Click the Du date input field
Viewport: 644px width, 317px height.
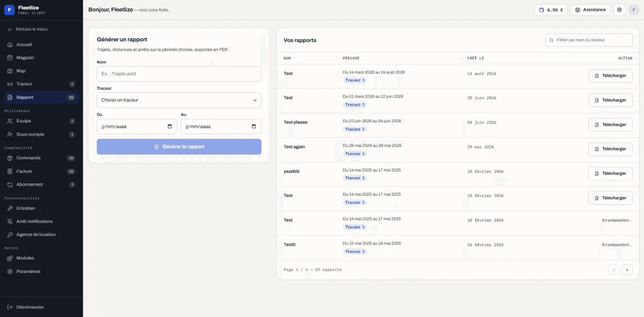tap(137, 127)
